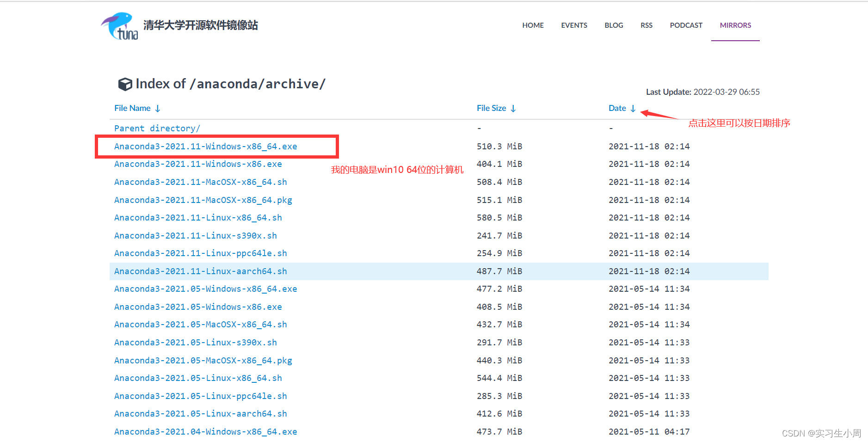868x442 pixels.
Task: Select the MIRRORS nav item
Action: pos(735,25)
